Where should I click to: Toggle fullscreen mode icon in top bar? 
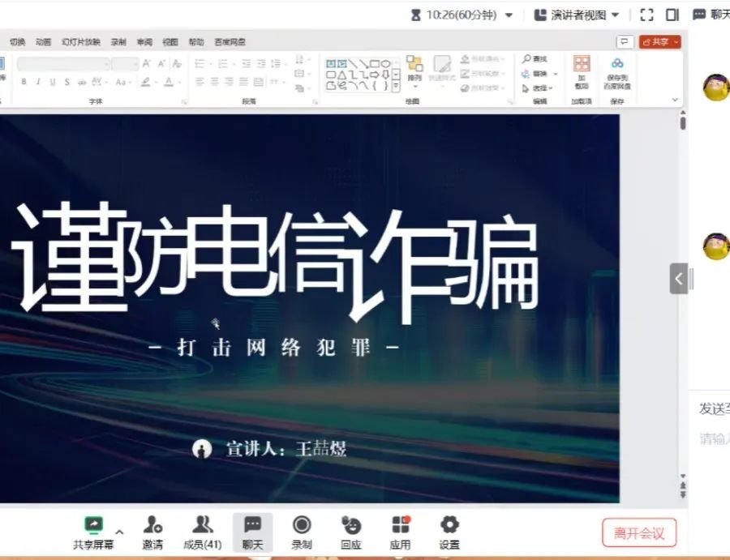point(646,15)
